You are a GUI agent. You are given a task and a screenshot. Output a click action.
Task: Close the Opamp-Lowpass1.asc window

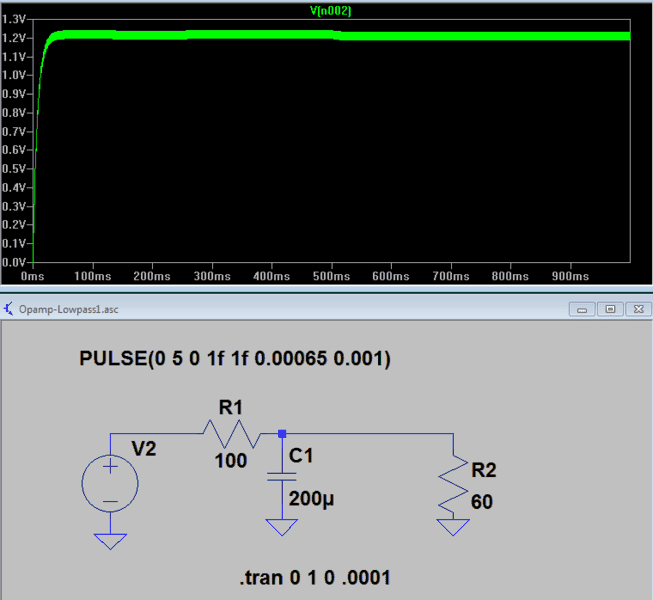(638, 309)
